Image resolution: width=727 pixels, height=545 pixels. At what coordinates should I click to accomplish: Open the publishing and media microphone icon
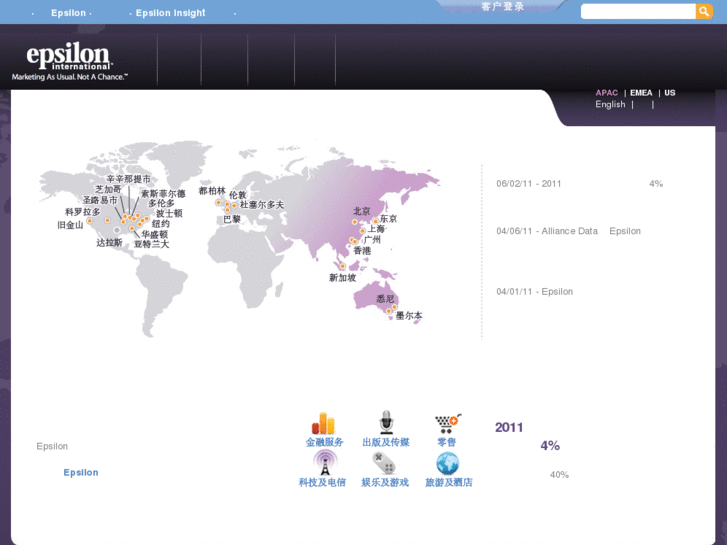click(386, 422)
